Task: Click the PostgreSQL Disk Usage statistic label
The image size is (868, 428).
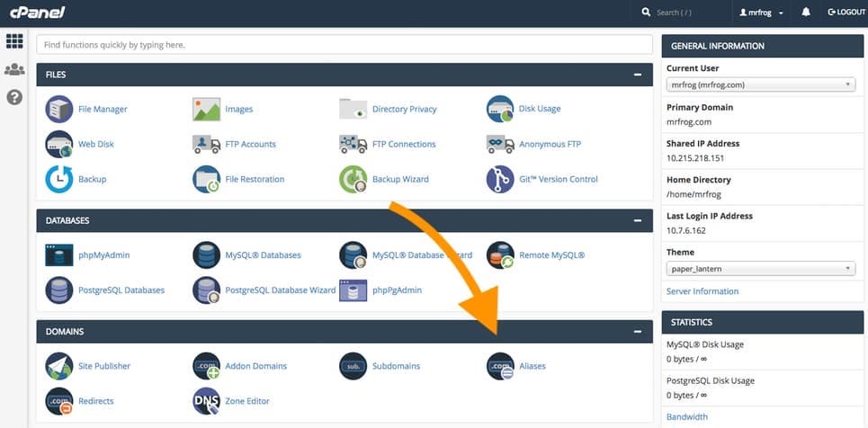Action: click(x=711, y=381)
